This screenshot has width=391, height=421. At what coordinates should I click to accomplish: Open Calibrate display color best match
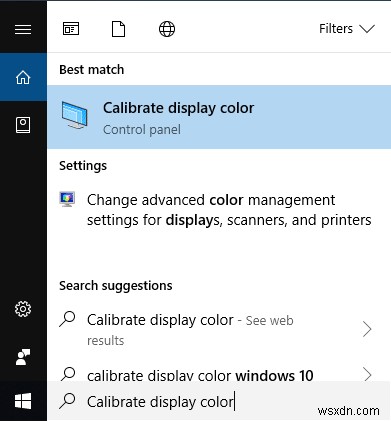219,117
